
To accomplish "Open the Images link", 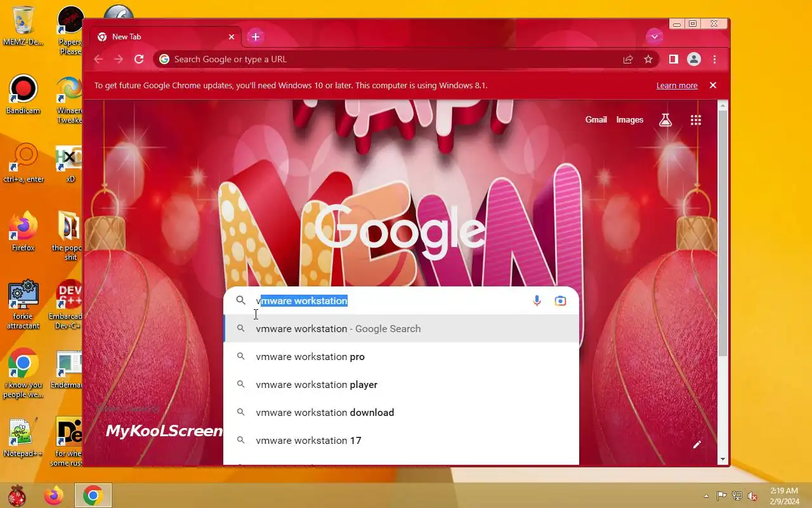I will coord(630,119).
